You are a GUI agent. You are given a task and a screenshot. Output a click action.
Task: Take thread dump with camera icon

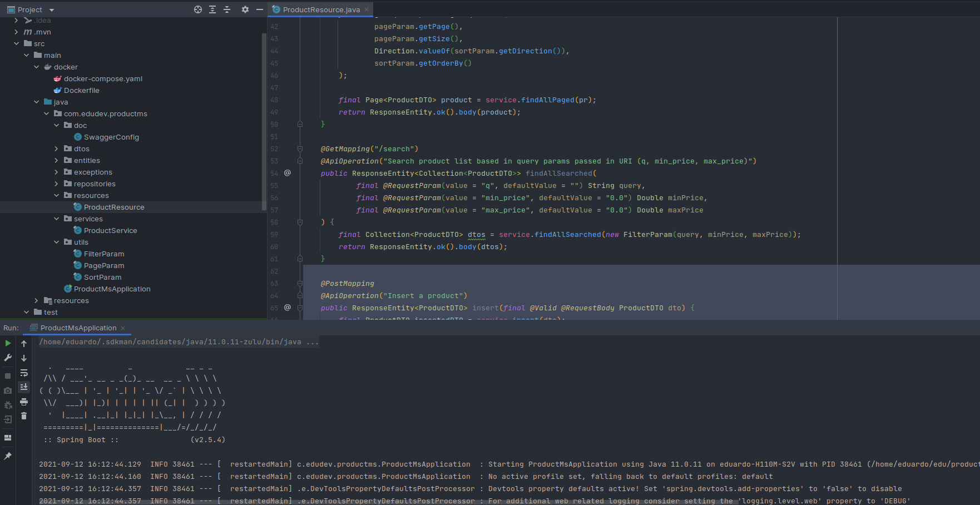[x=8, y=390]
